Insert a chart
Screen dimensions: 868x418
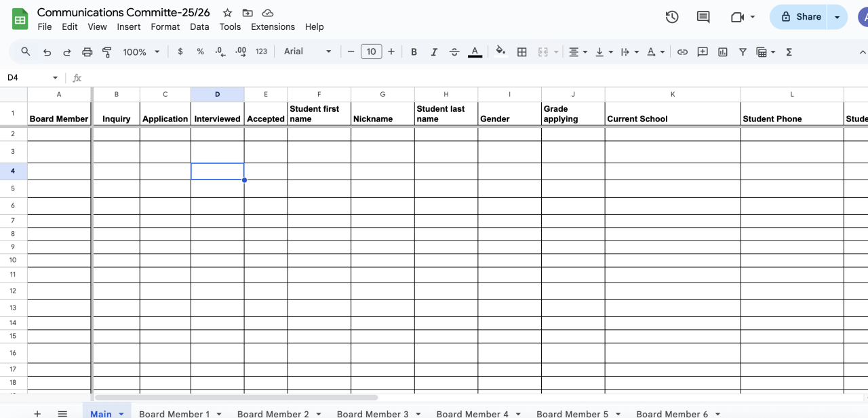point(722,51)
